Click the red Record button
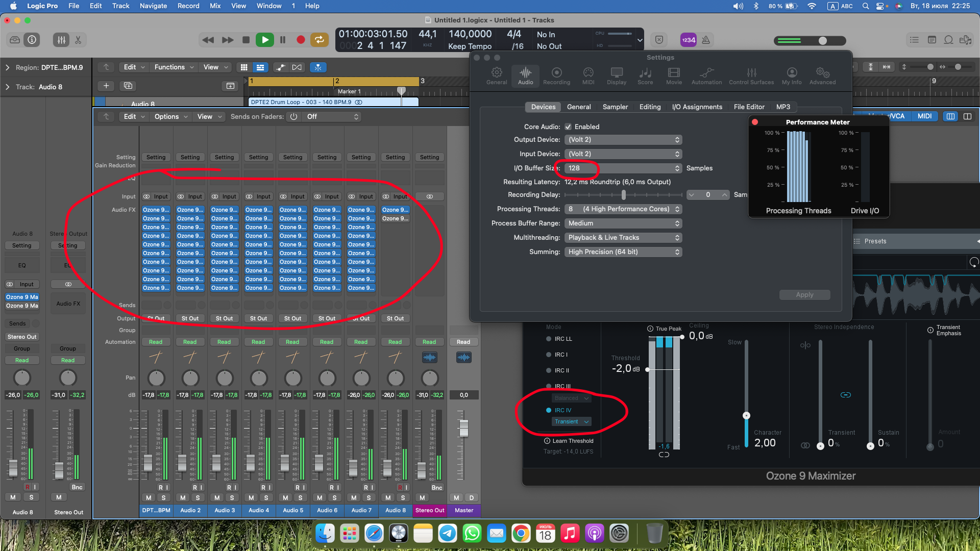The width and height of the screenshot is (980, 551). (301, 40)
